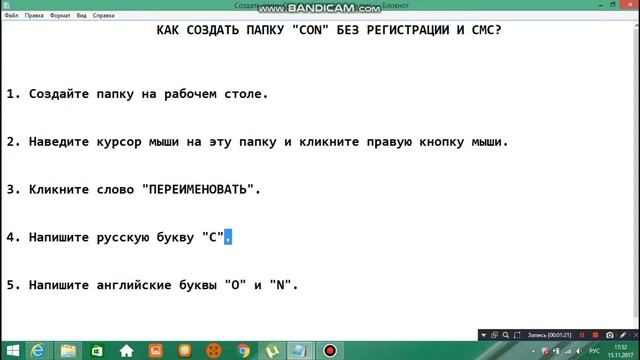Open Internet Explorer from the taskbar
Viewport: 640px width, 360px height.
pyautogui.click(x=38, y=351)
